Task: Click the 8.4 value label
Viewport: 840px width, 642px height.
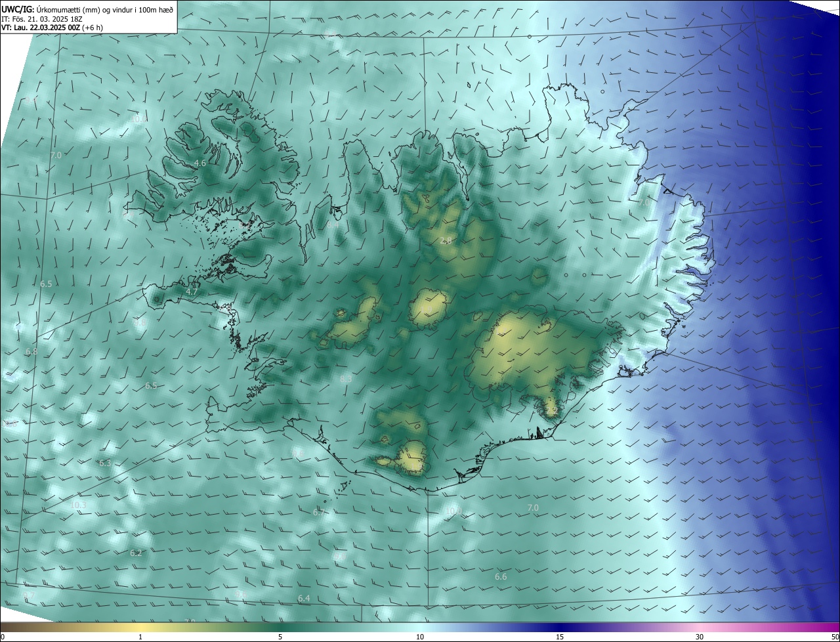Action: (x=333, y=225)
